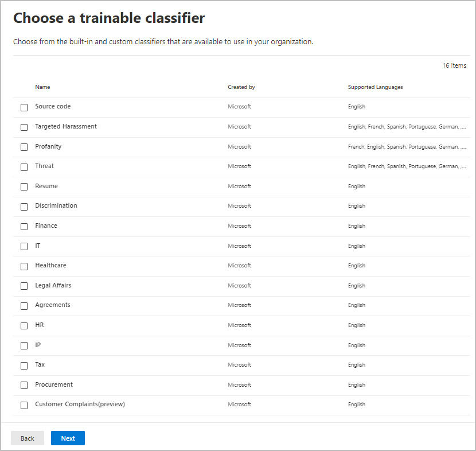Select the Resume classifier checkbox

point(24,186)
